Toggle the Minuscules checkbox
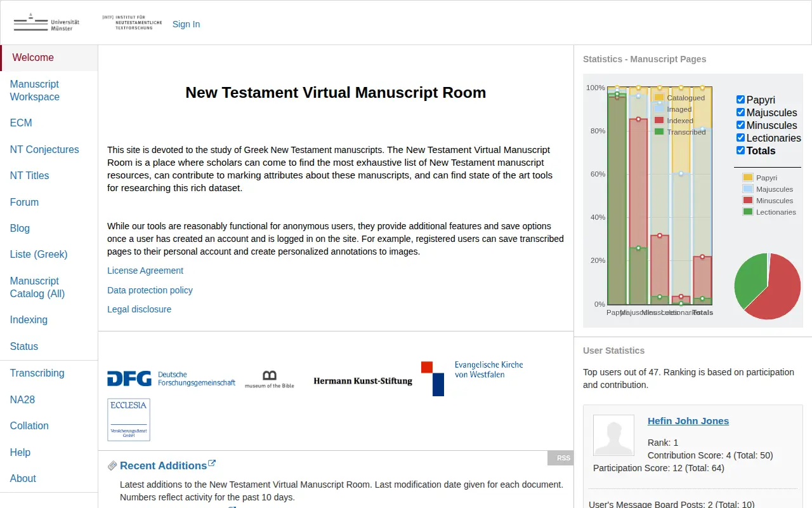Image resolution: width=812 pixels, height=508 pixels. pyautogui.click(x=740, y=125)
